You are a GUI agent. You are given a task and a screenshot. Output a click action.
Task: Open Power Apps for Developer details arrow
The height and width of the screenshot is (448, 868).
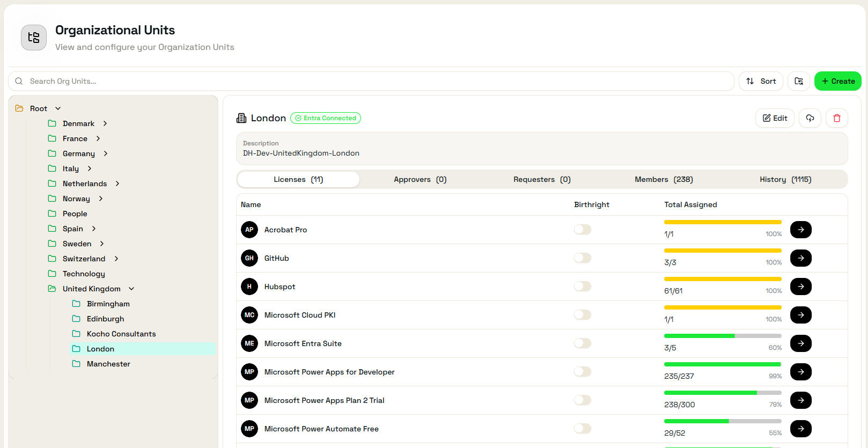point(801,372)
